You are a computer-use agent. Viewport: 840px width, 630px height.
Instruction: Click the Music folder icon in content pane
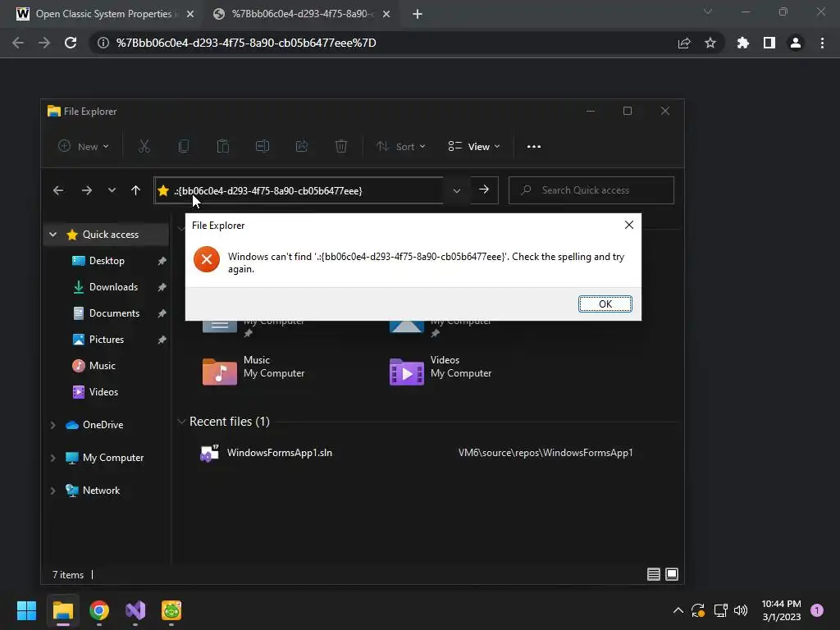click(x=219, y=372)
